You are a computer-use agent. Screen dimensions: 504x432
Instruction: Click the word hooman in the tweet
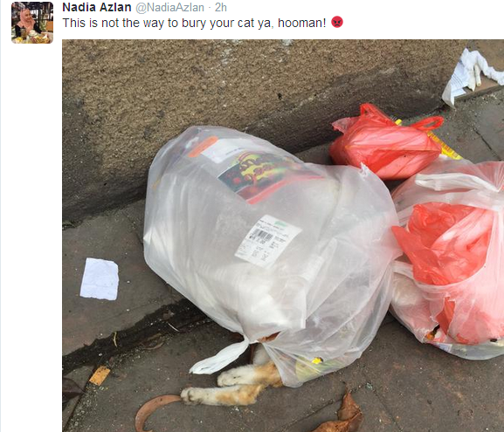300,23
